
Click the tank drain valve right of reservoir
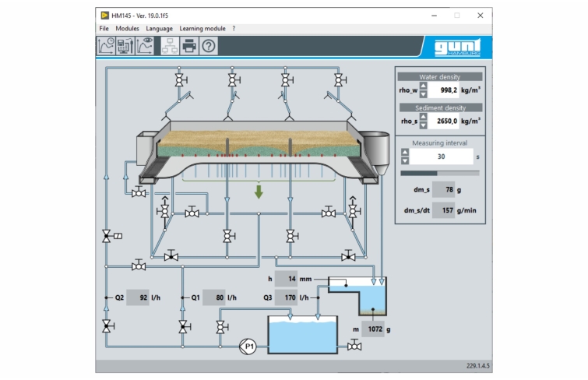point(354,346)
